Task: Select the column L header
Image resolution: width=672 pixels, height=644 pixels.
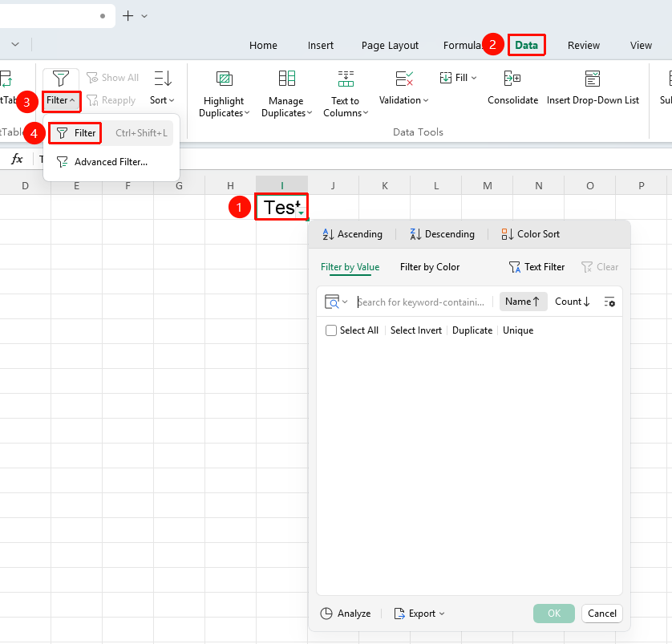Action: (x=436, y=185)
